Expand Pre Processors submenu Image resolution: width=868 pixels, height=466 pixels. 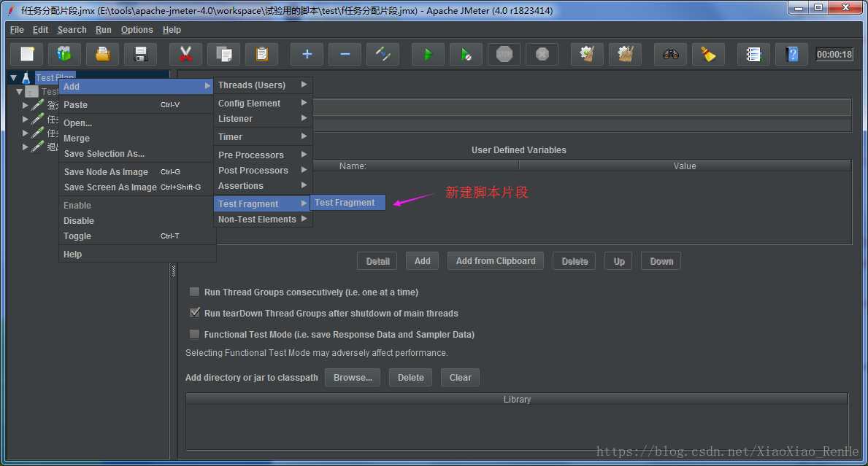[262, 155]
